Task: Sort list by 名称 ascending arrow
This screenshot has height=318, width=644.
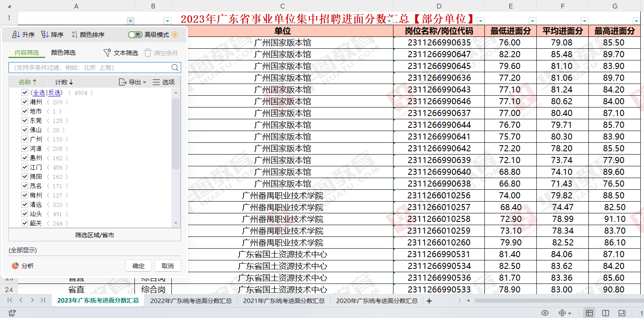Action: pyautogui.click(x=35, y=82)
